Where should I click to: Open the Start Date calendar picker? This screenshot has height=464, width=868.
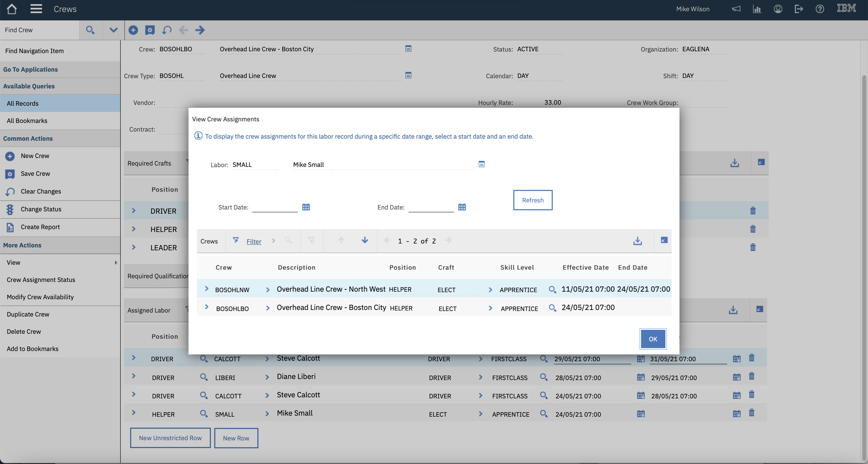click(306, 207)
